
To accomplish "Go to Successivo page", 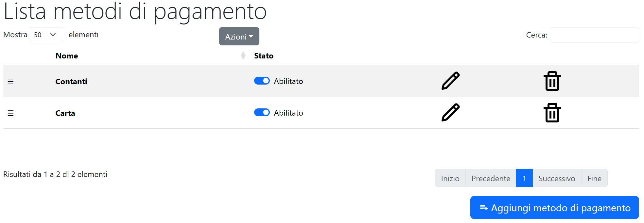I will click(x=557, y=178).
